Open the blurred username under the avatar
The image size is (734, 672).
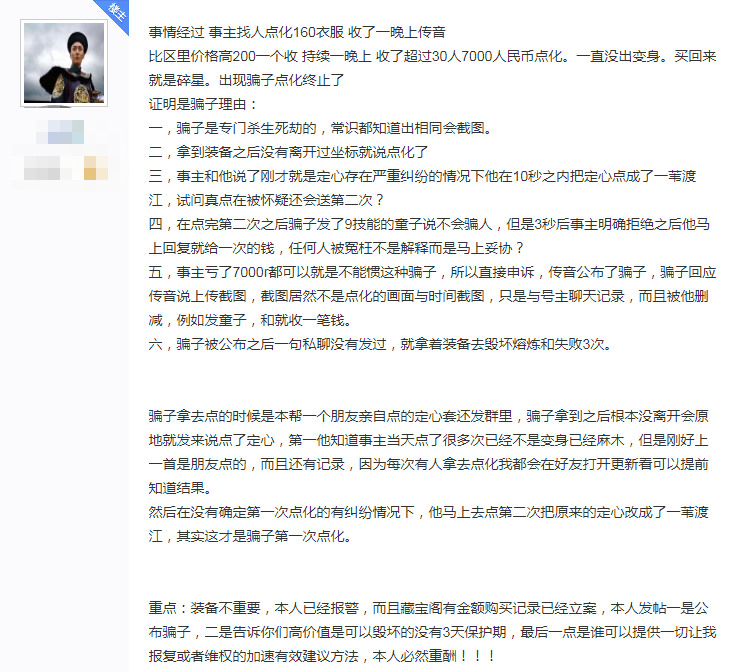click(x=60, y=131)
